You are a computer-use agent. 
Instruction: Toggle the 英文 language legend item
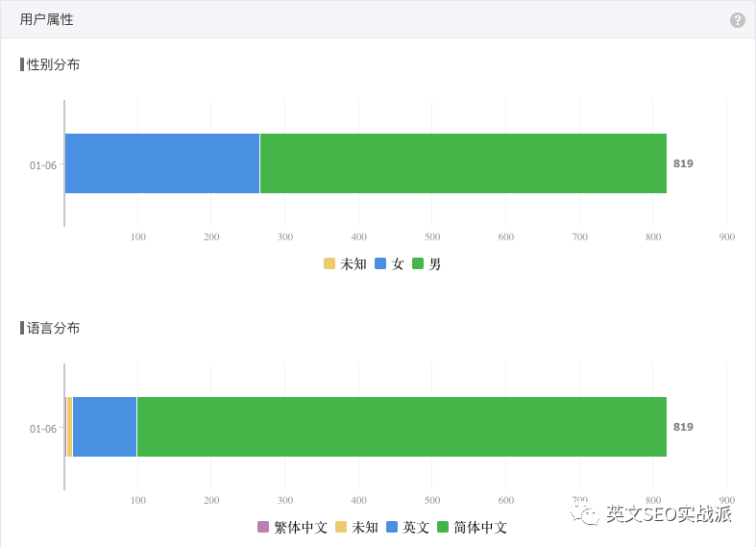click(x=408, y=527)
